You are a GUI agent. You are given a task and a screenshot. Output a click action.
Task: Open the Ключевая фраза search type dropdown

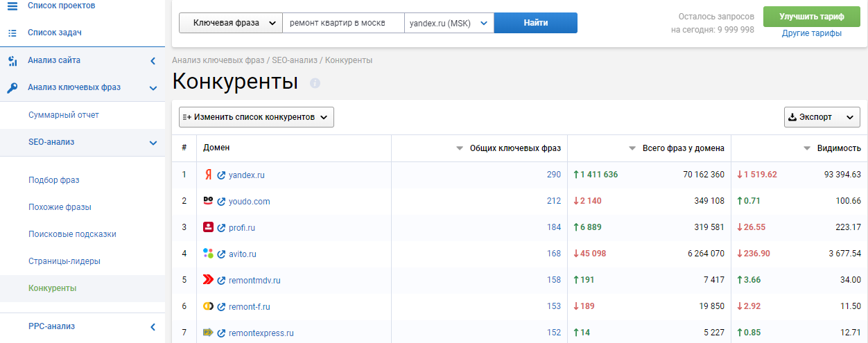pyautogui.click(x=231, y=23)
